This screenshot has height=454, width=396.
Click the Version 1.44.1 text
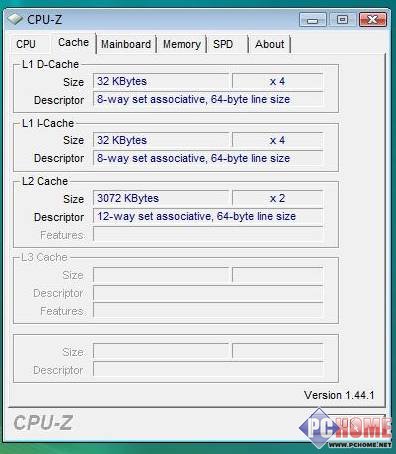(339, 395)
